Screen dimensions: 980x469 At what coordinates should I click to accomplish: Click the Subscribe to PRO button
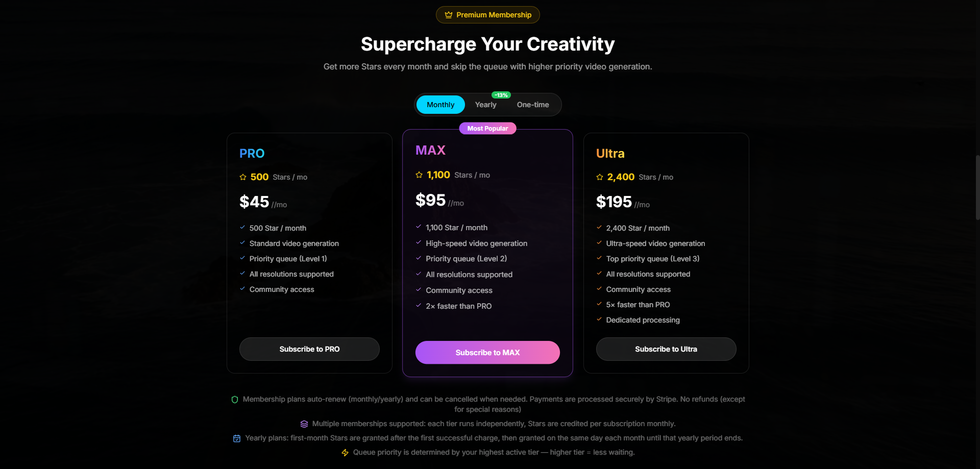(309, 349)
